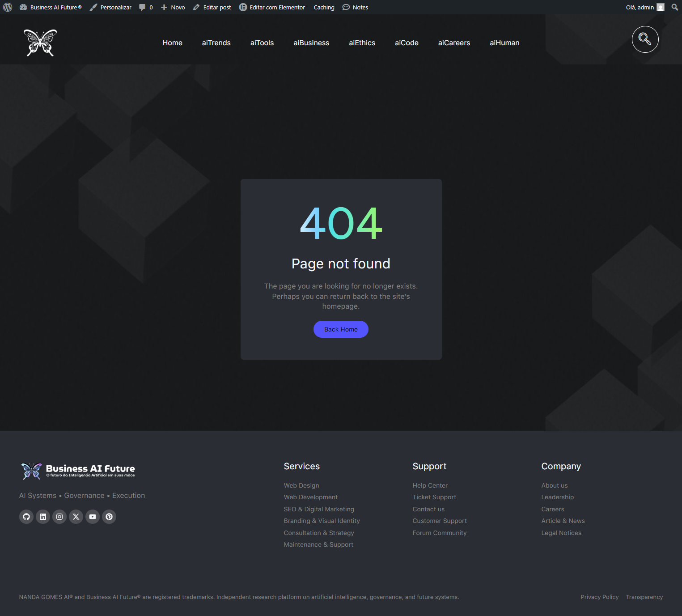The image size is (682, 616).
Task: Open Branding & Visual Identity link
Action: (x=322, y=521)
